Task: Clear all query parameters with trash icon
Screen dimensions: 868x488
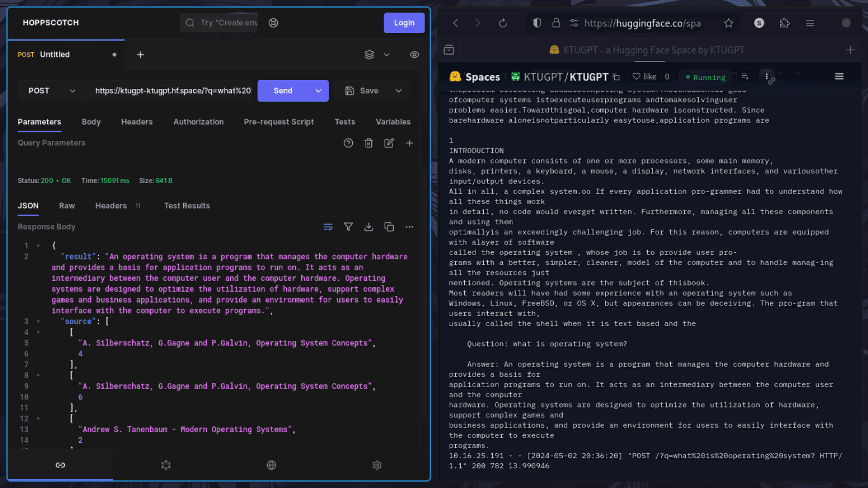Action: coord(368,143)
